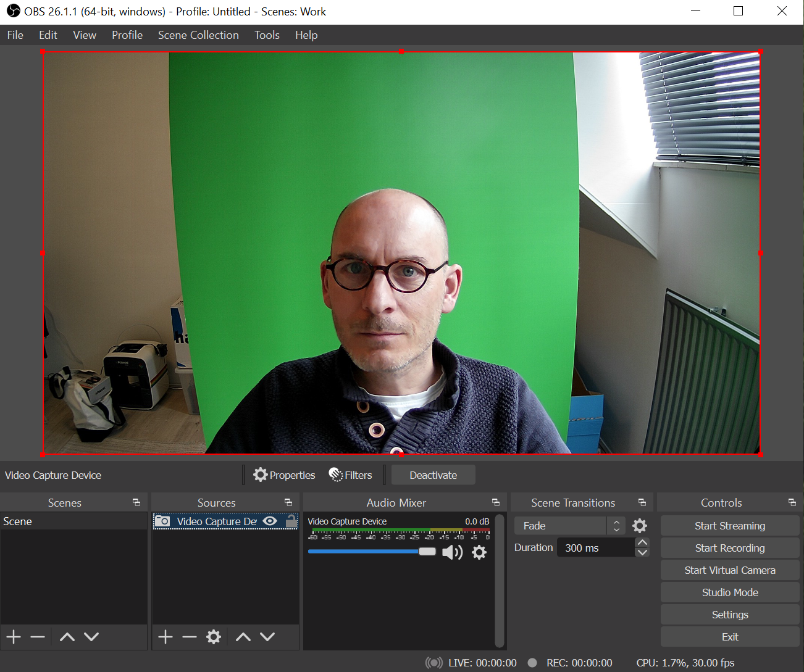Open the Edit menu
This screenshot has width=804, height=672.
48,35
